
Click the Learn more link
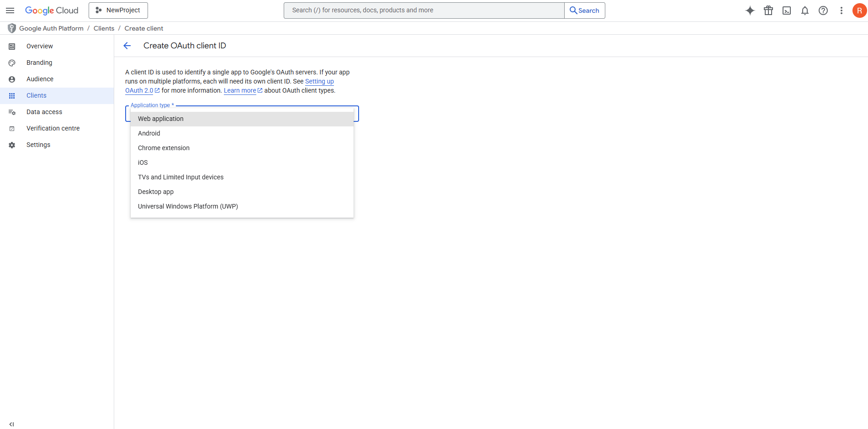(240, 90)
